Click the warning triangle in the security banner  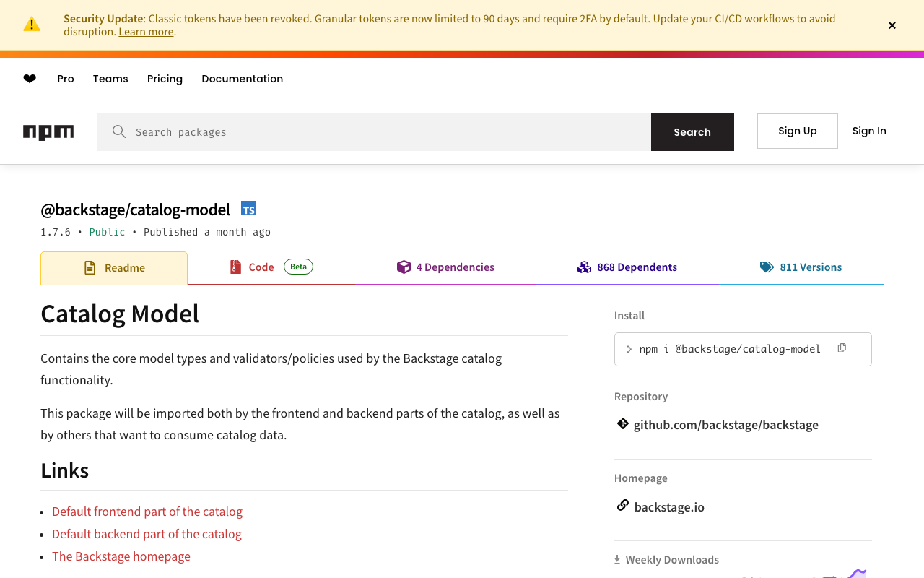[32, 24]
